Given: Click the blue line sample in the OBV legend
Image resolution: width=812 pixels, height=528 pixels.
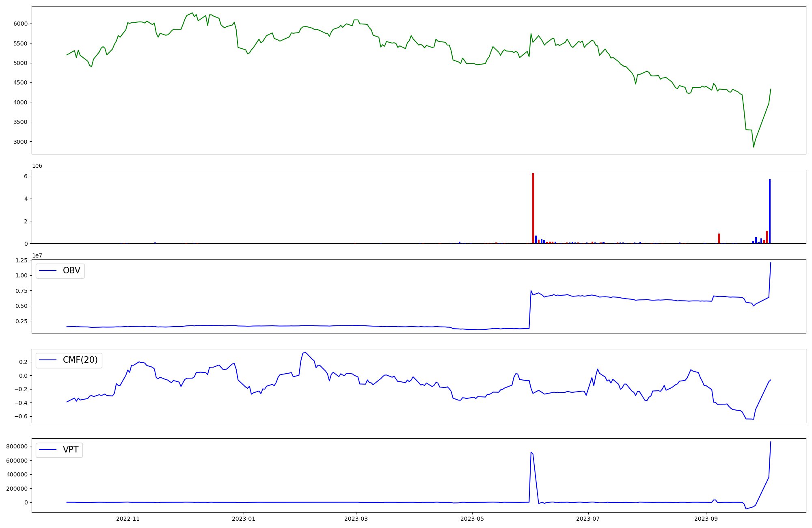Looking at the screenshot, I should click(x=48, y=270).
